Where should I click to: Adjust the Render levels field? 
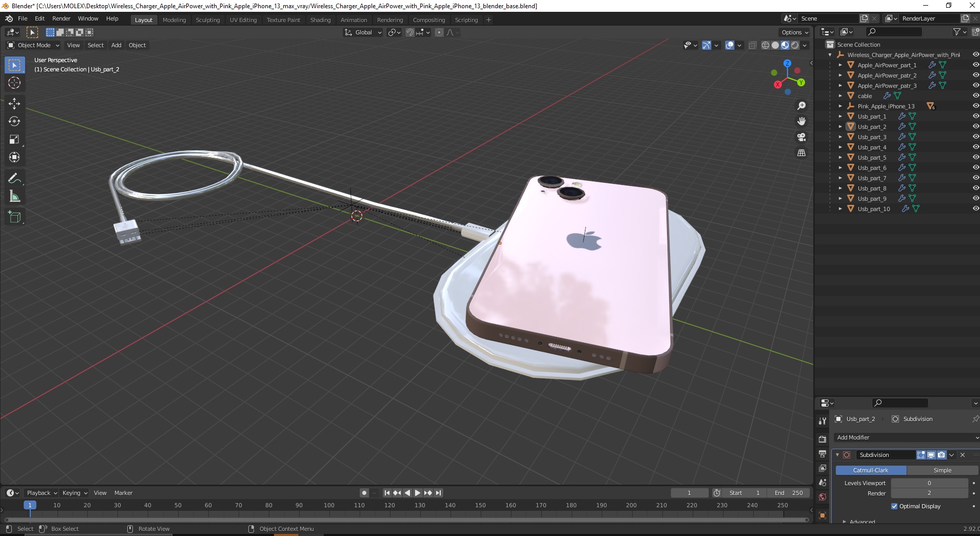pyautogui.click(x=929, y=493)
